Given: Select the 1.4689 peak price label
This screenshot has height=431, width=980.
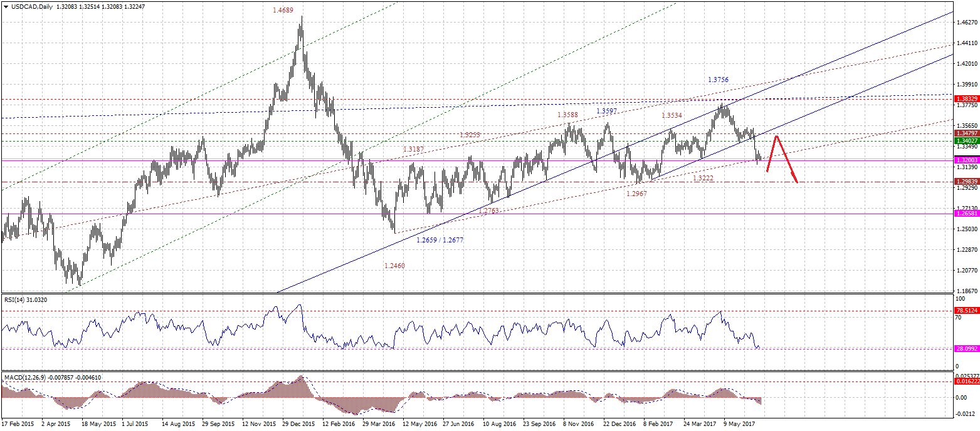Looking at the screenshot, I should (283, 11).
